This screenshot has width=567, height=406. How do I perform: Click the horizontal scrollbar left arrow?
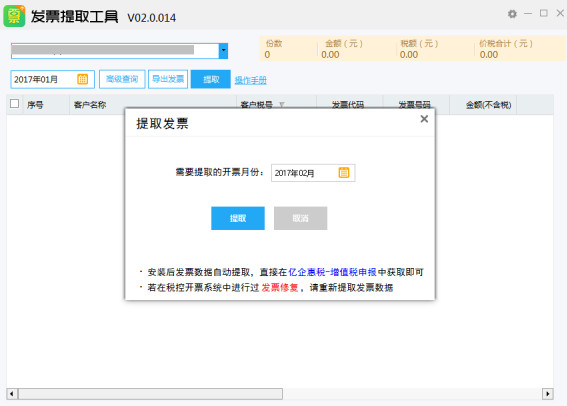[12, 394]
